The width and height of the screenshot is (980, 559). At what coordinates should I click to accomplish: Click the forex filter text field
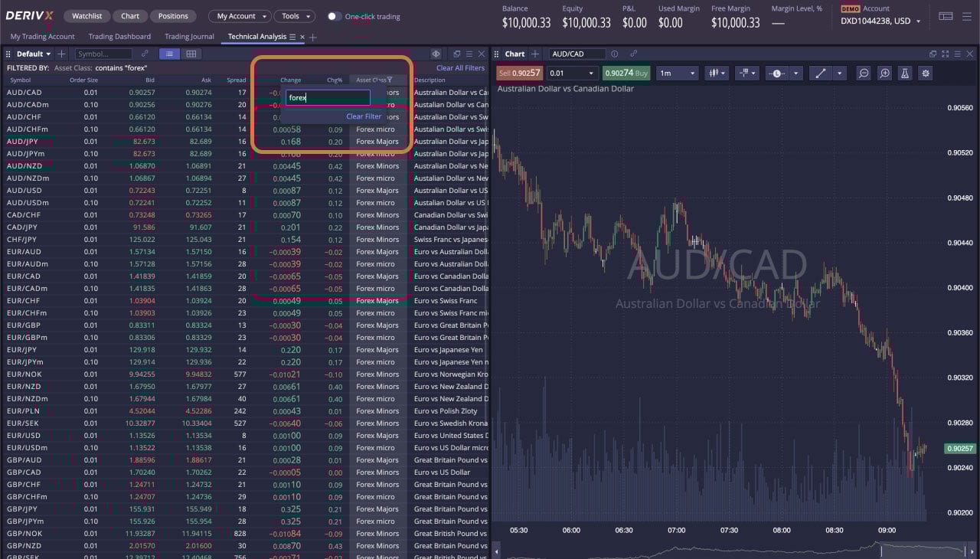pyautogui.click(x=328, y=98)
